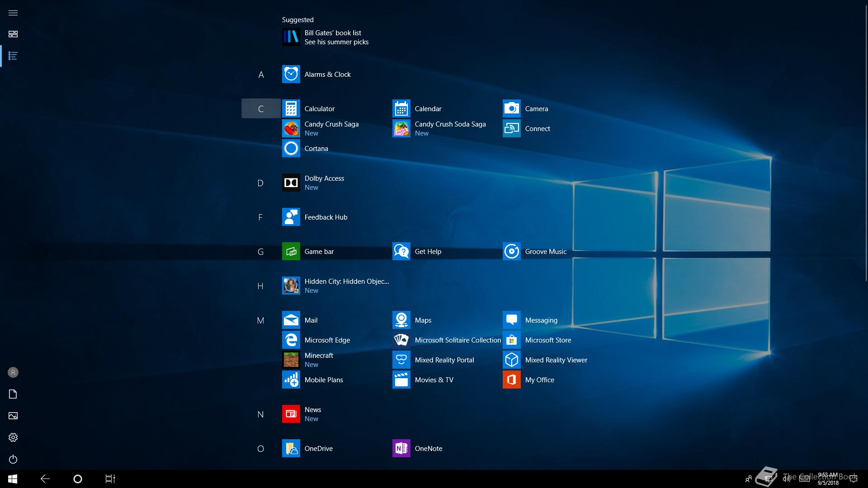Expand the hamburger menu in Start
The height and width of the screenshot is (488, 868).
(x=13, y=13)
